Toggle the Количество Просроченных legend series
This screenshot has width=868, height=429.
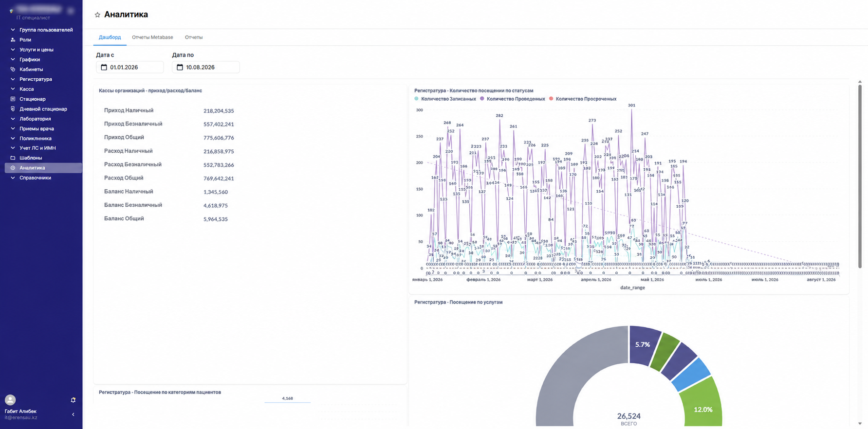(x=583, y=99)
